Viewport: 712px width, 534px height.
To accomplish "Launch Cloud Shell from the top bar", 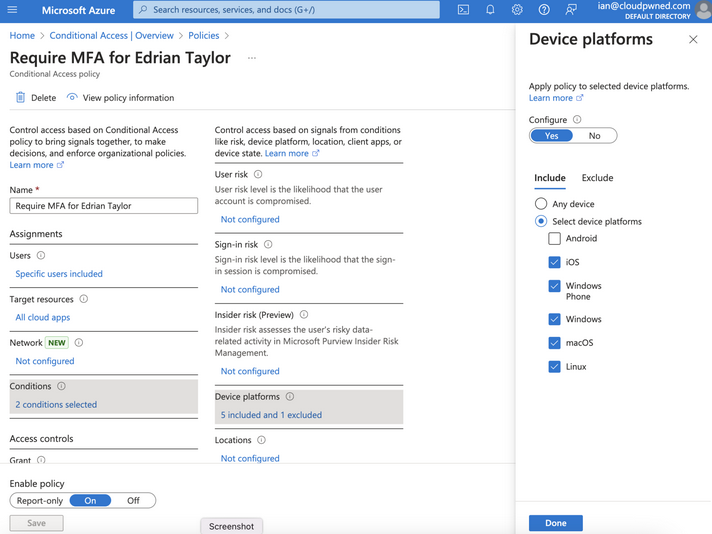I will tap(463, 10).
